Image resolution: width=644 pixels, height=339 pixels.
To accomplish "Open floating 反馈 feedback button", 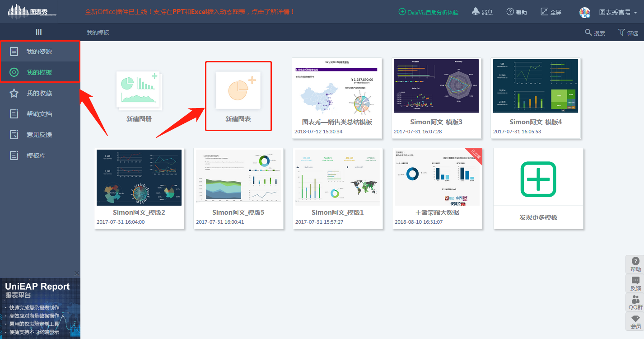I will tap(635, 283).
